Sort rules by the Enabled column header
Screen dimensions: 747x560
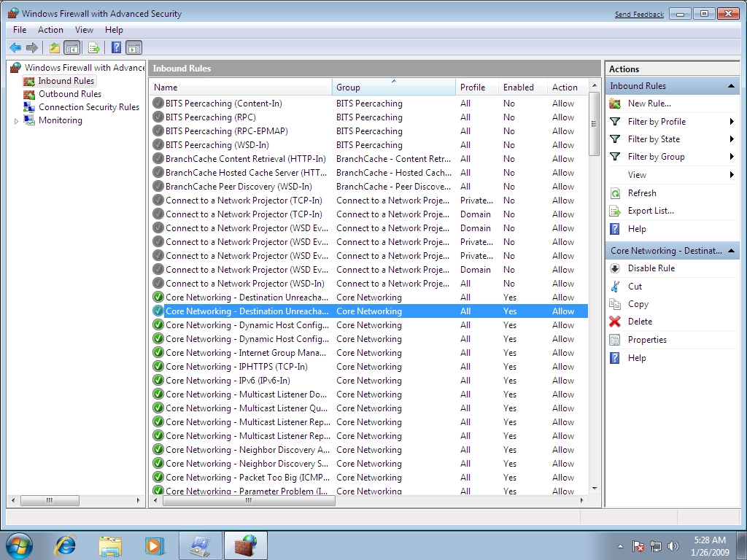(x=519, y=87)
